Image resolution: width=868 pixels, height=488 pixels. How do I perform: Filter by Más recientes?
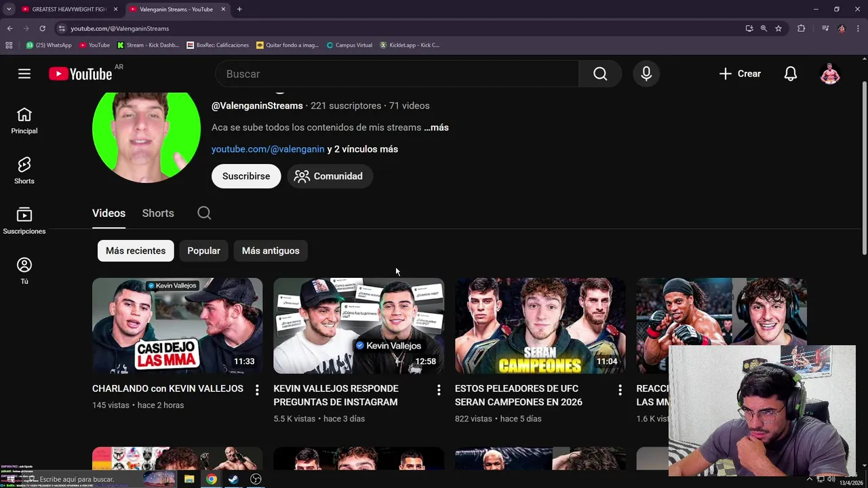pos(136,251)
